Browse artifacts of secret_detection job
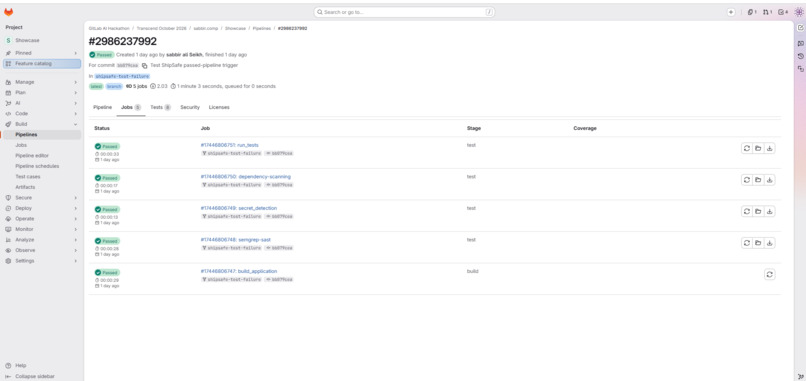806x381 pixels. 758,211
